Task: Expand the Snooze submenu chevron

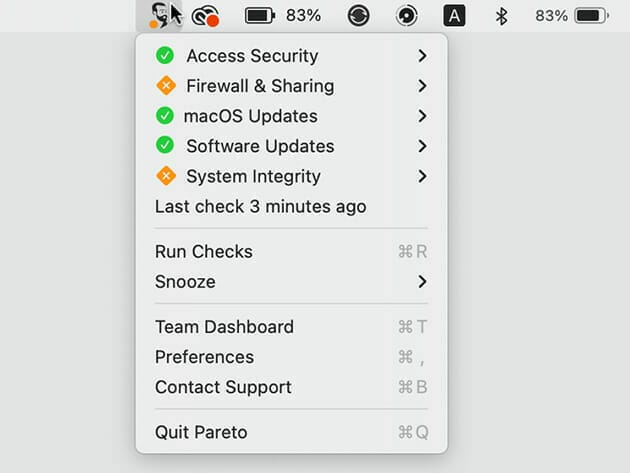Action: pos(422,282)
